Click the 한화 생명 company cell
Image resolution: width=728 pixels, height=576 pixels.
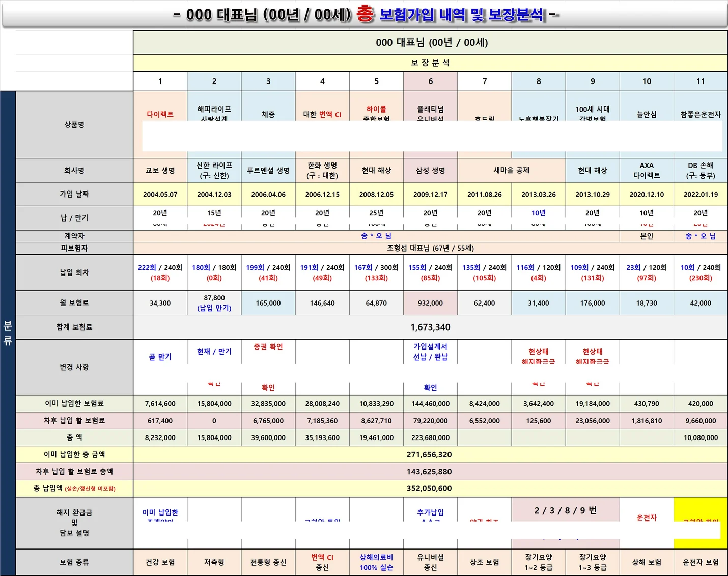322,171
